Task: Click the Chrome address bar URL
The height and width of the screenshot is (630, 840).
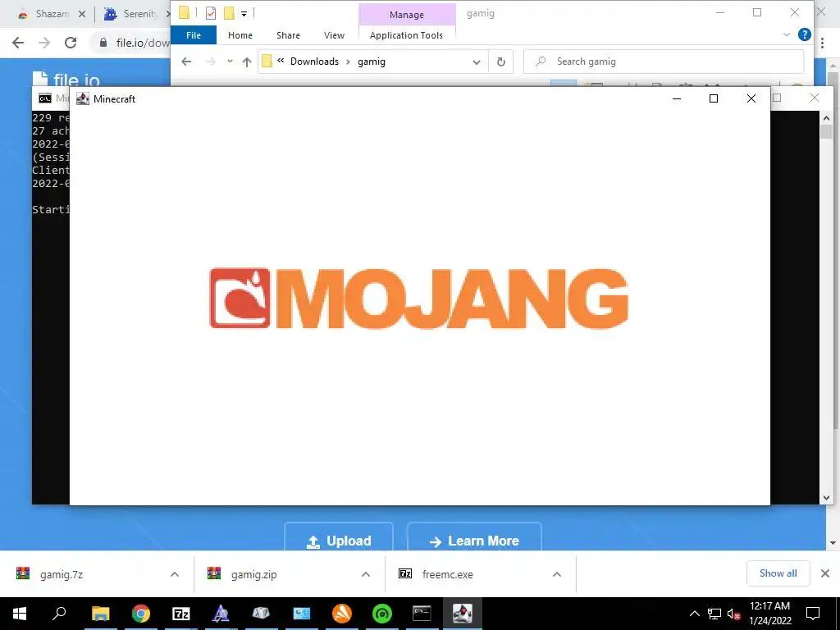Action: pos(143,43)
